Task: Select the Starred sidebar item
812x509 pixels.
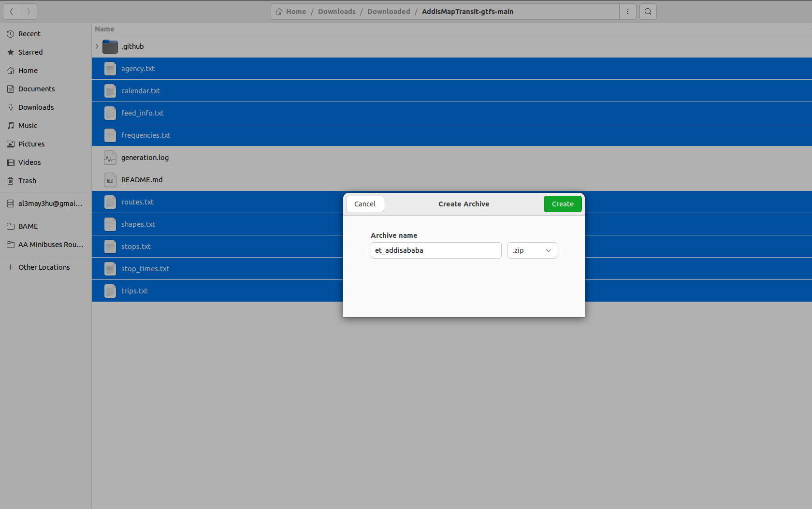Action: (30, 52)
